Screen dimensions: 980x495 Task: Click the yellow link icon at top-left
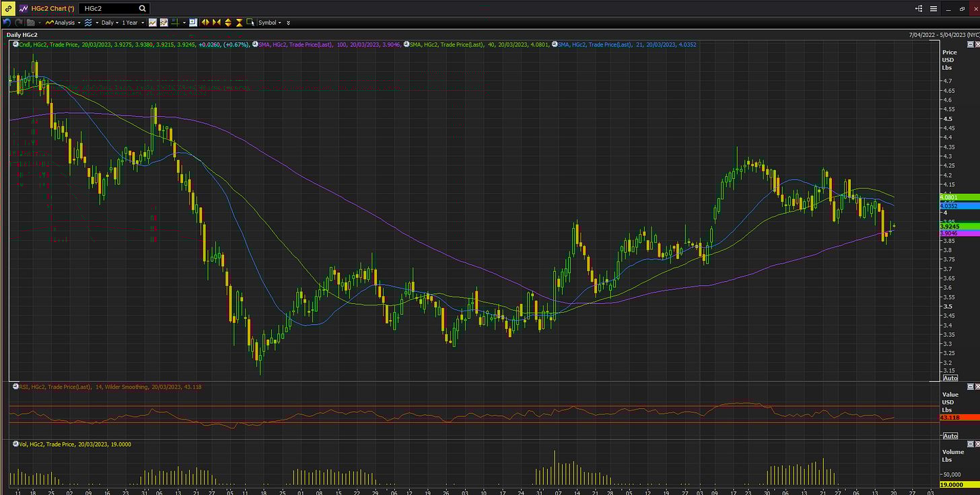click(x=8, y=9)
